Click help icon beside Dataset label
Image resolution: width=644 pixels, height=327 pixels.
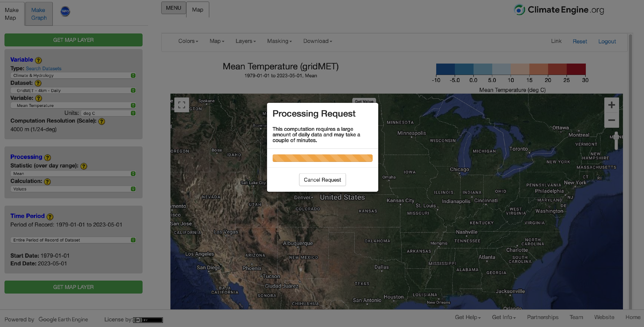pyautogui.click(x=38, y=83)
